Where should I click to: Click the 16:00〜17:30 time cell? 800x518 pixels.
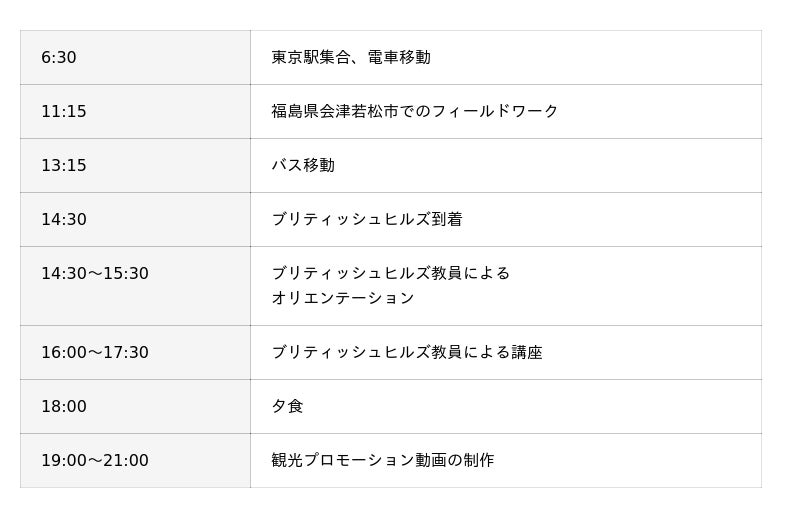[95, 353]
